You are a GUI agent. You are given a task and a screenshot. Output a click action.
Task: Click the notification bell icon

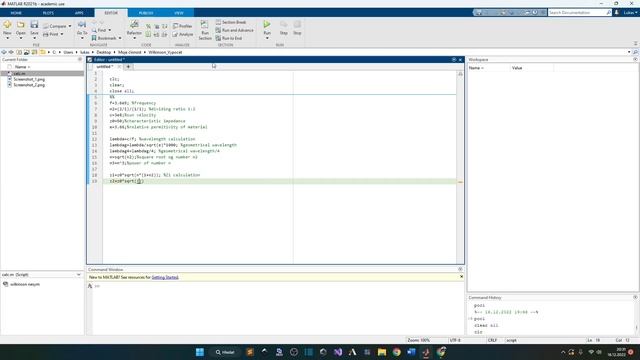tap(617, 13)
